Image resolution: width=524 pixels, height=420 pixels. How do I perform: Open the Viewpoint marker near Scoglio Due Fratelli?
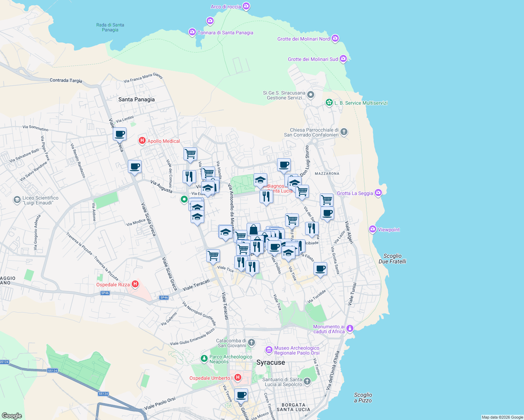[x=372, y=229]
